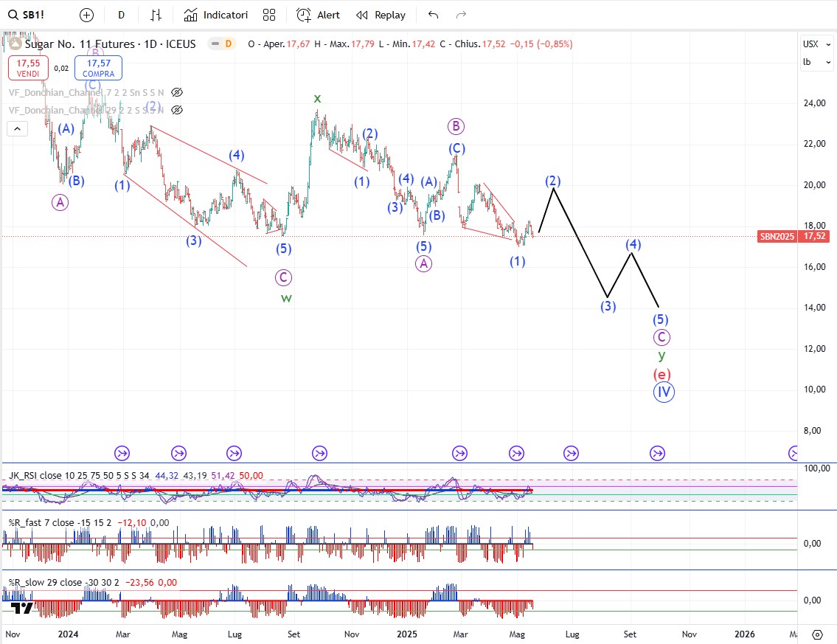Select the projected (2) wave label
Image resolution: width=837 pixels, height=644 pixels.
tap(553, 181)
